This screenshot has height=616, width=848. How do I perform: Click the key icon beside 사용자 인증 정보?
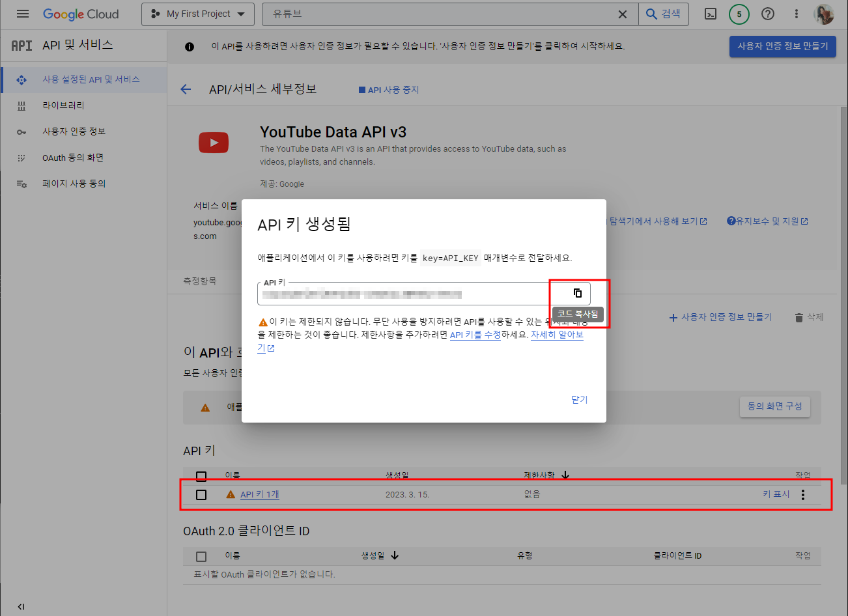21,132
